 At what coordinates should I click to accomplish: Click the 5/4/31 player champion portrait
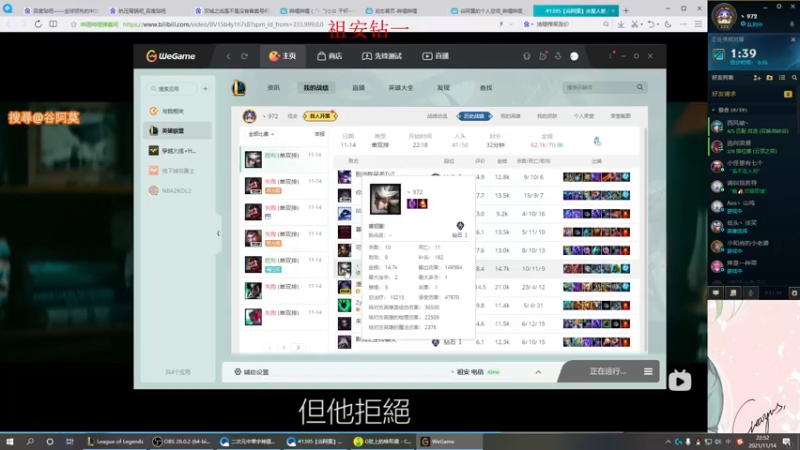pyautogui.click(x=344, y=305)
